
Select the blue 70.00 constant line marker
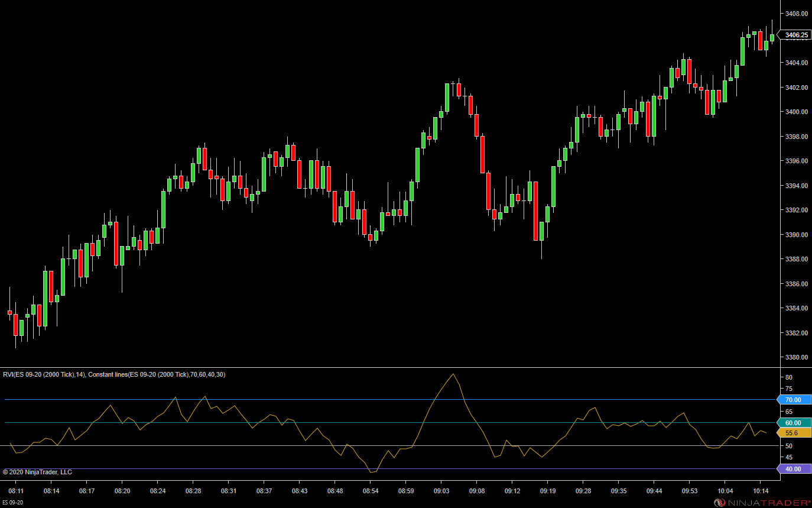pyautogui.click(x=793, y=400)
